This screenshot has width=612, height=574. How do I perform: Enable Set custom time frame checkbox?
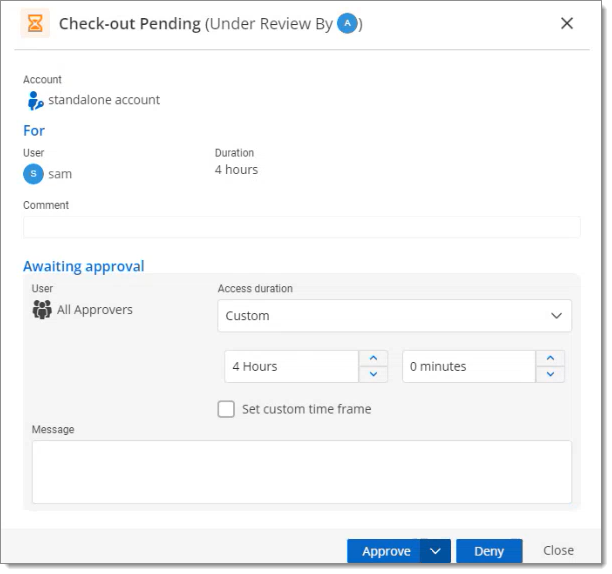coord(226,409)
